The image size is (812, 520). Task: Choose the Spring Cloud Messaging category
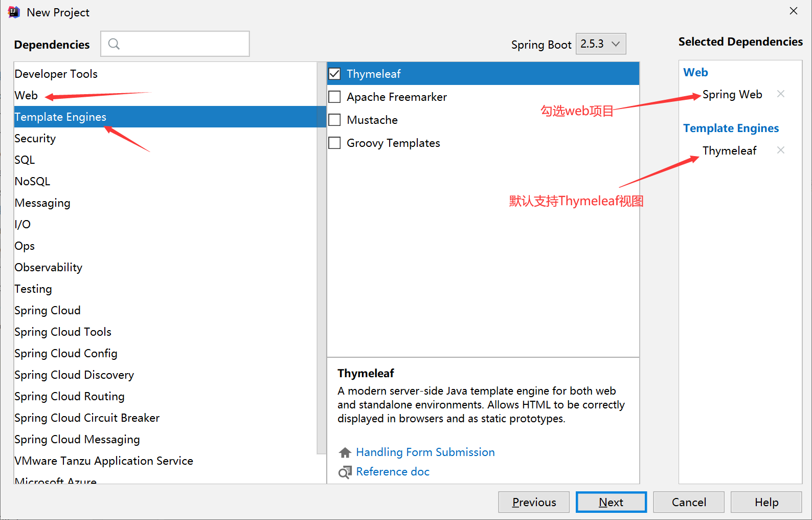[x=166, y=439]
